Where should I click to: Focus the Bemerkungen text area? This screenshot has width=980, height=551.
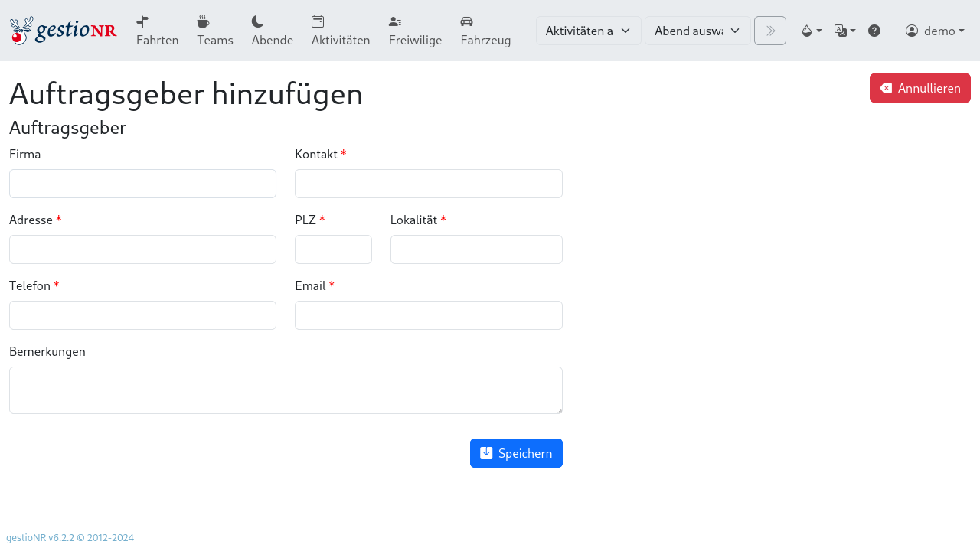click(286, 390)
